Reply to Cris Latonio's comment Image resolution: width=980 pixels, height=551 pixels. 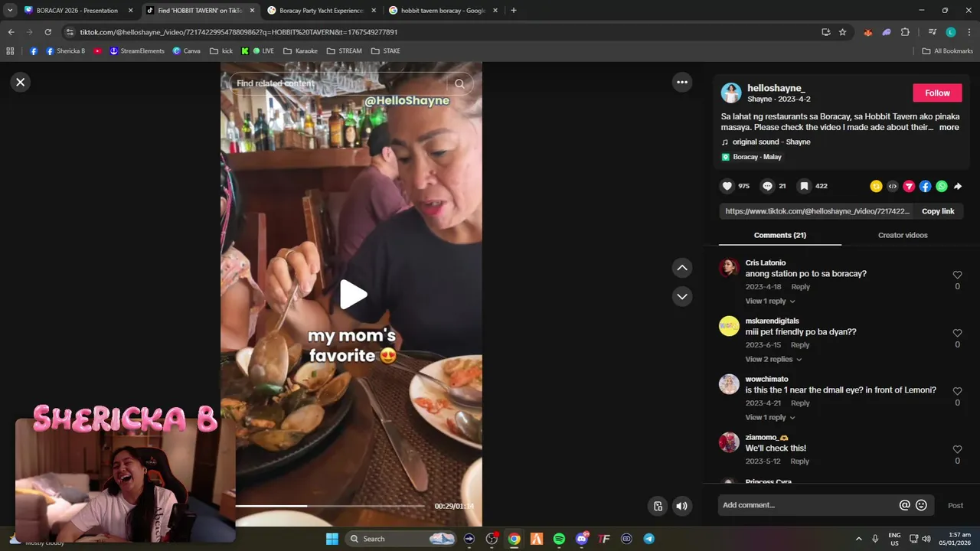pos(800,287)
